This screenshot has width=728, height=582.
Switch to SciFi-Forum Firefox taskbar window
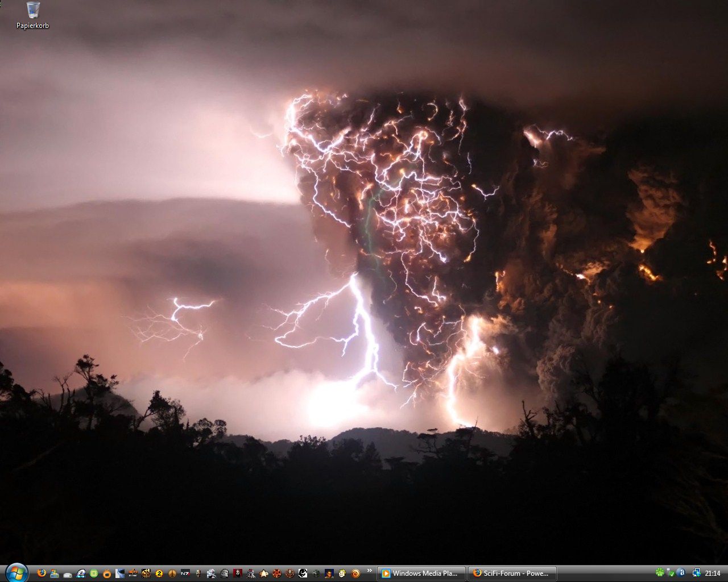pyautogui.click(x=512, y=573)
